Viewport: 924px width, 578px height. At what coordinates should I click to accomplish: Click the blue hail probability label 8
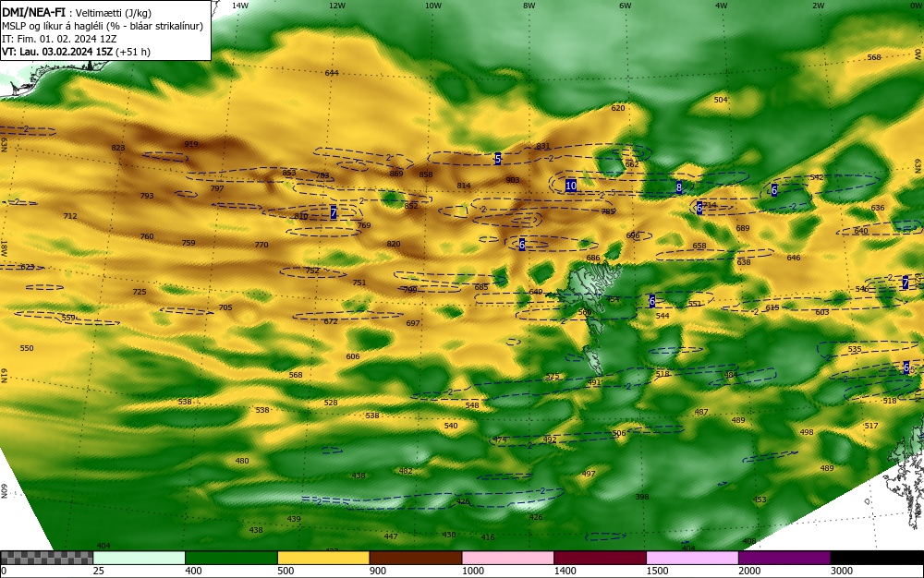point(679,187)
